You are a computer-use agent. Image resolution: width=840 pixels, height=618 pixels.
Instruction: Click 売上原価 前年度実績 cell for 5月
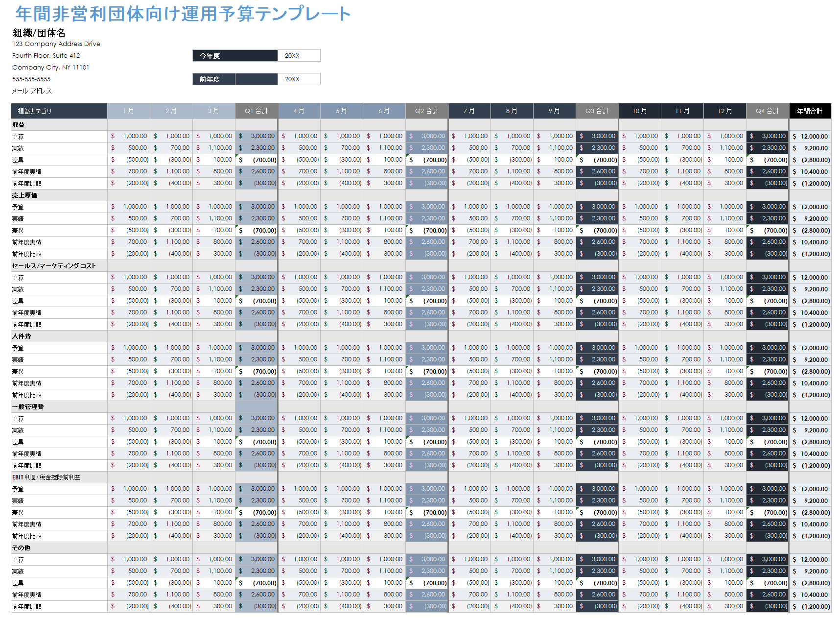[342, 242]
